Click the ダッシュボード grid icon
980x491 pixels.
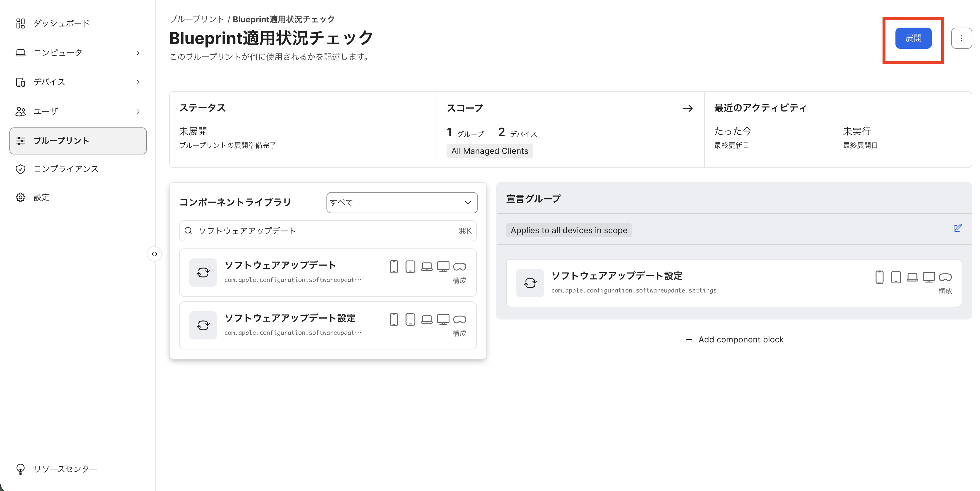pyautogui.click(x=21, y=23)
